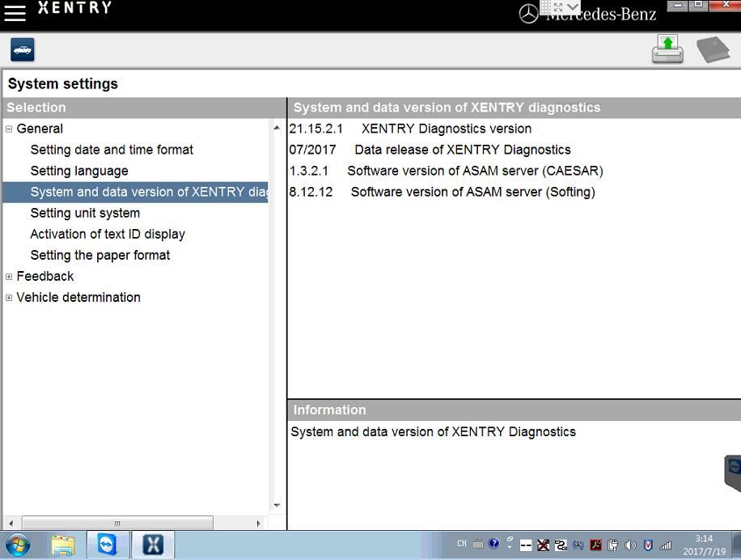The height and width of the screenshot is (560, 741).
Task: Select System and data version of XENTRY item
Action: pos(135,192)
